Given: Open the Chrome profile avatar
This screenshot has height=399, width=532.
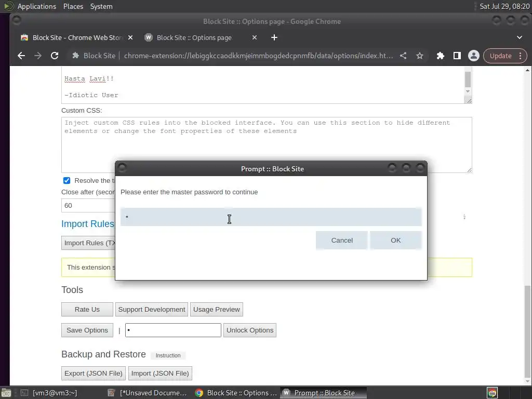Looking at the screenshot, I should [x=474, y=56].
